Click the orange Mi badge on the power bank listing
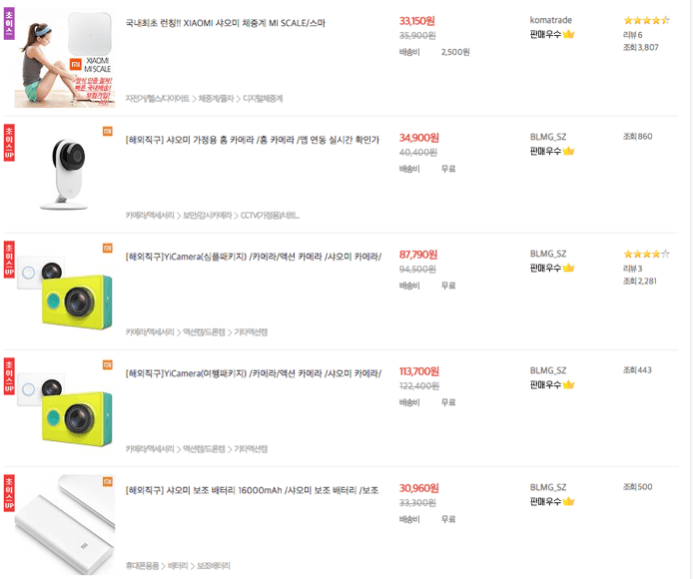The height and width of the screenshot is (579, 693). (x=107, y=481)
